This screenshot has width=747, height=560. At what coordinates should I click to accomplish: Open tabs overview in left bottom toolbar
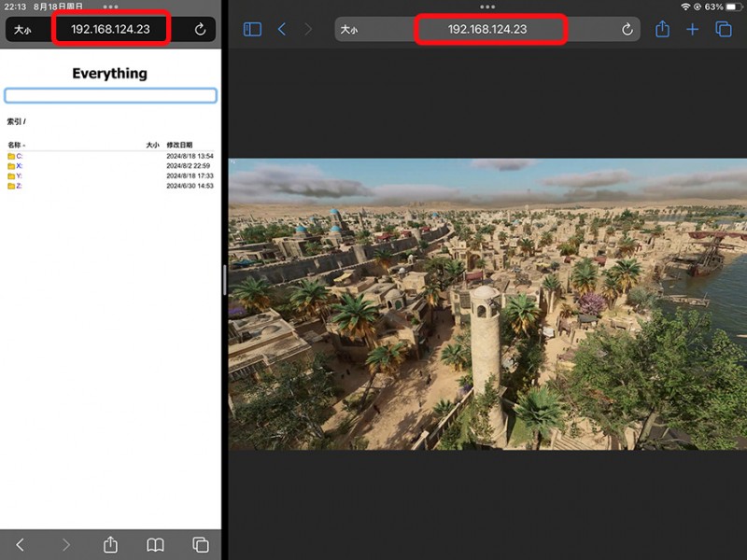(200, 544)
